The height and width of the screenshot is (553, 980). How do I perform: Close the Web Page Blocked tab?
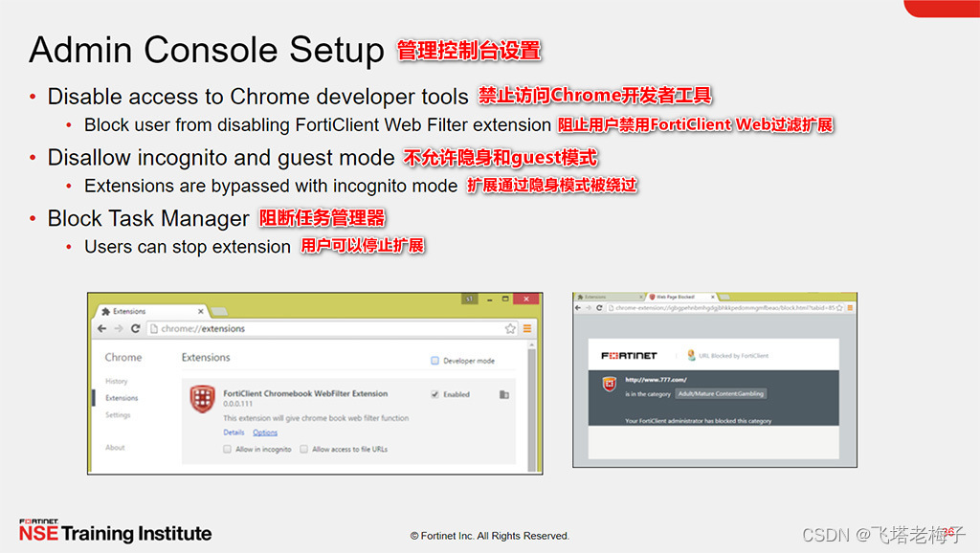click(x=712, y=297)
